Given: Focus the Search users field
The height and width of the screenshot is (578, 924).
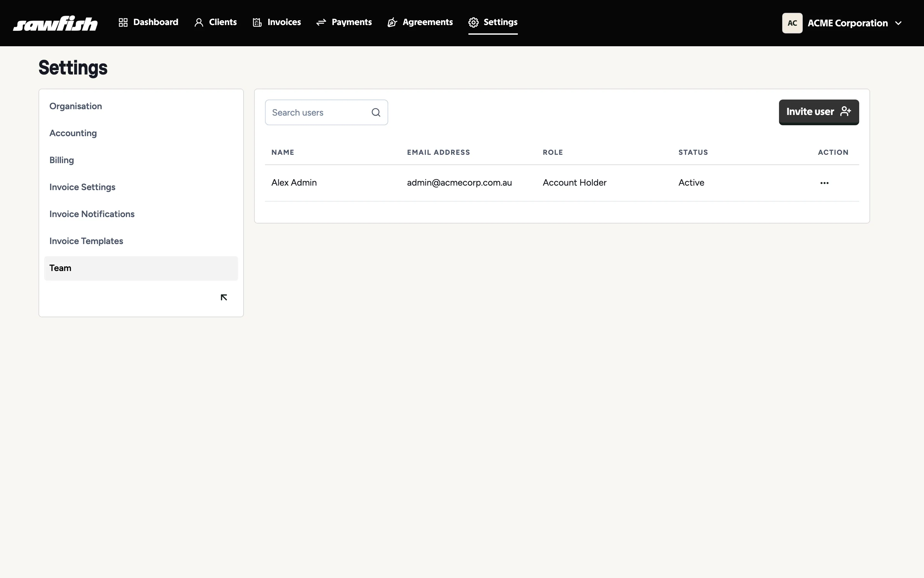Looking at the screenshot, I should click(x=327, y=112).
